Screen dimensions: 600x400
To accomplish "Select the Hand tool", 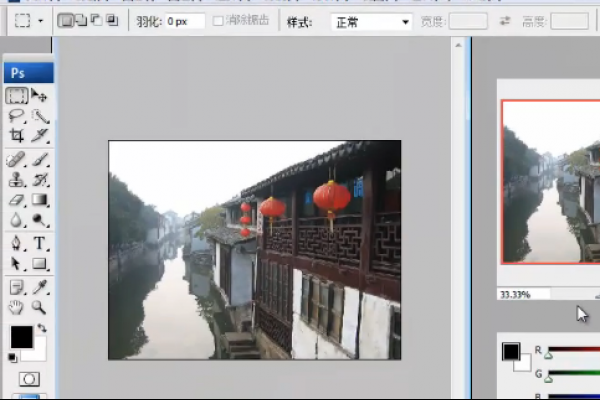I will point(16,307).
